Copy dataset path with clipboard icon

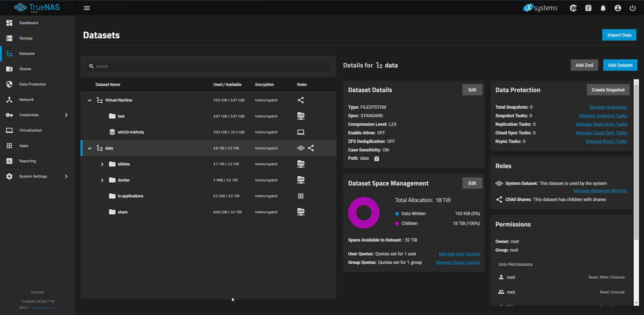(377, 159)
